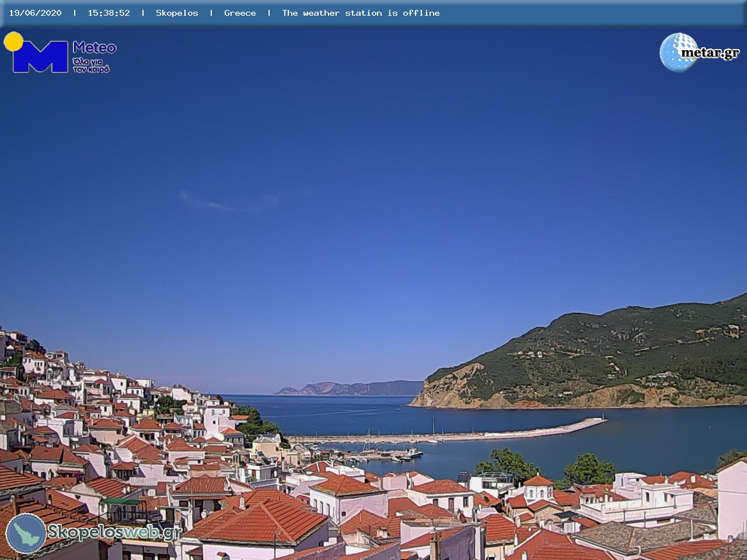The image size is (747, 560).
Task: Click the 'Όλα για τον καιρό' tagline
Action: (91, 65)
